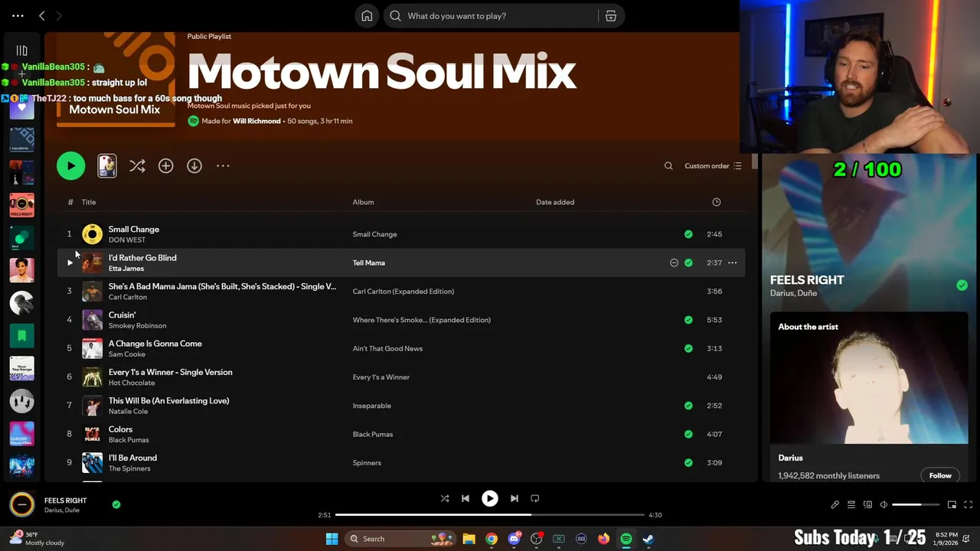The height and width of the screenshot is (551, 980).
Task: Open the three-dot app menu
Action: click(x=18, y=15)
